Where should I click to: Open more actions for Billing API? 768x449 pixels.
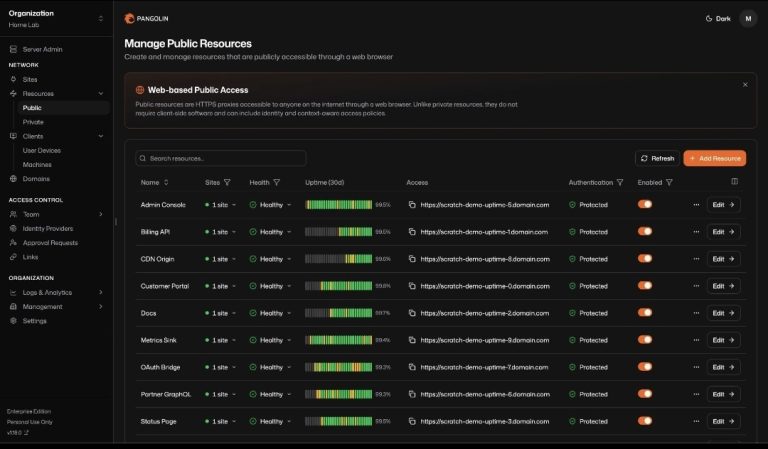click(x=696, y=232)
